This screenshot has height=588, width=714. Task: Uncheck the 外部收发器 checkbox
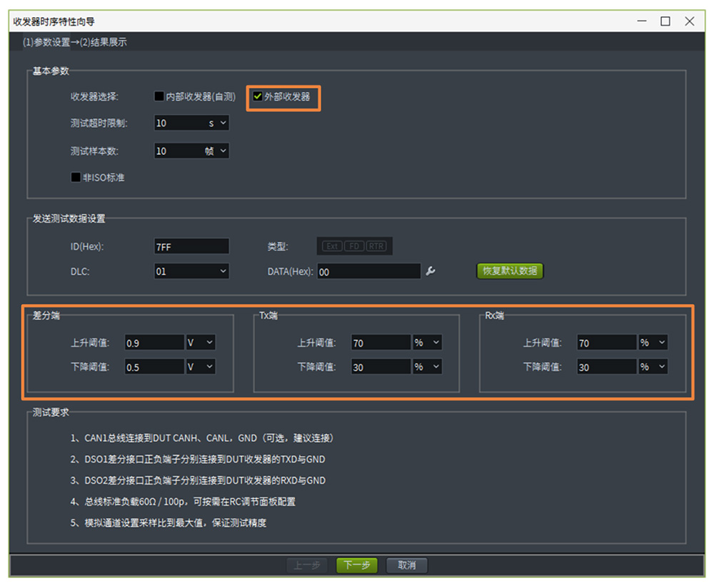[x=258, y=96]
